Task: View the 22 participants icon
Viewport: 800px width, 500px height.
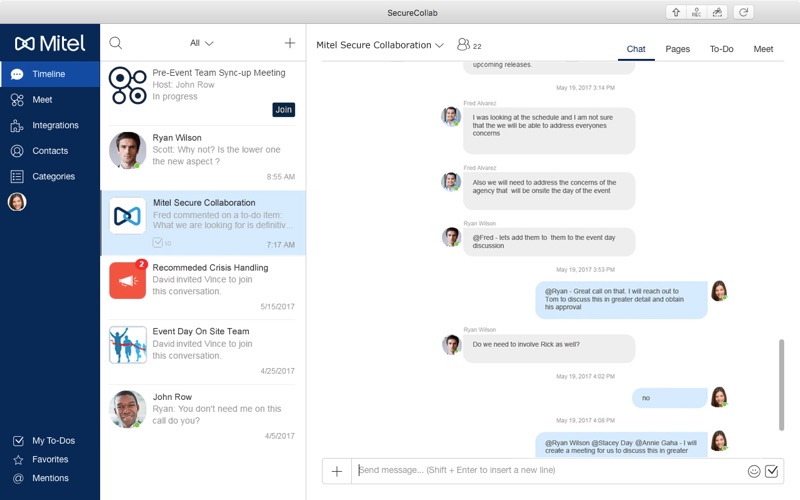Action: (469, 45)
